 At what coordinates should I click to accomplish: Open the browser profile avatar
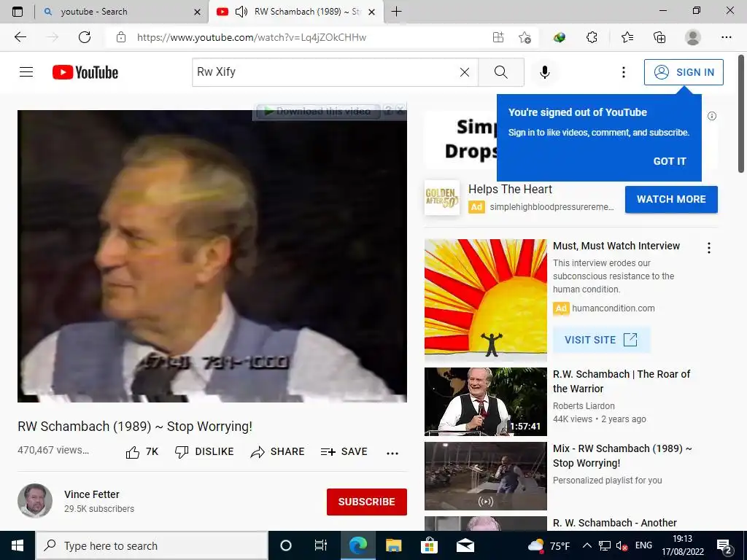pos(692,37)
